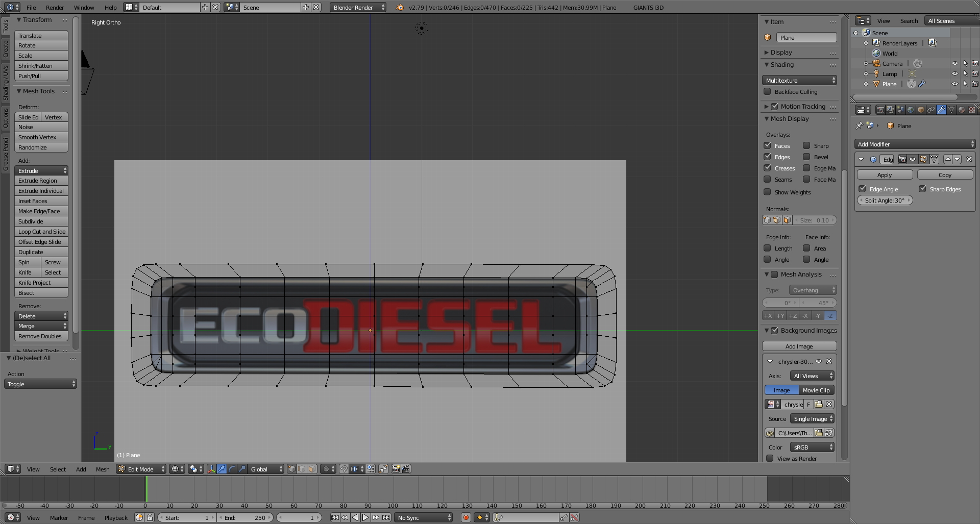Switch to face select mode

click(312, 469)
